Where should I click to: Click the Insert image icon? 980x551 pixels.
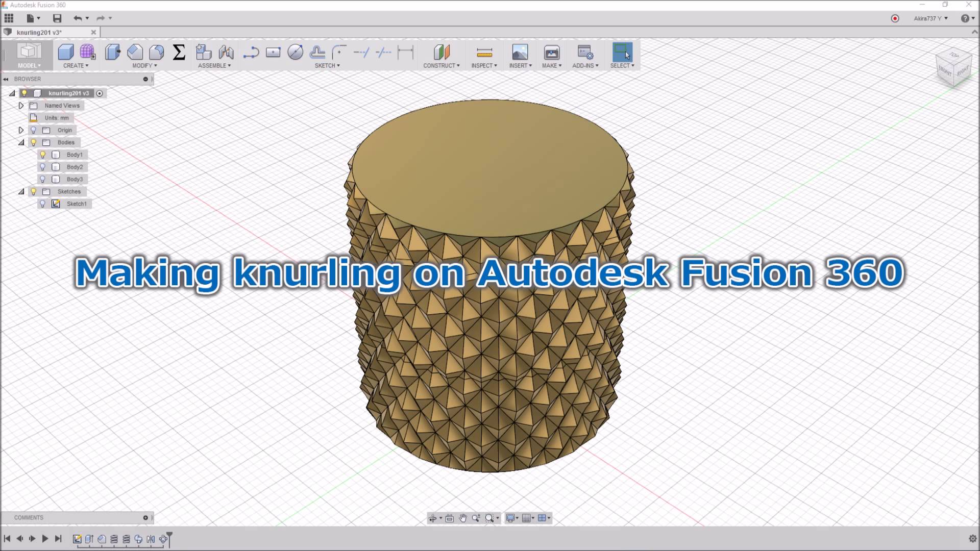pyautogui.click(x=520, y=52)
